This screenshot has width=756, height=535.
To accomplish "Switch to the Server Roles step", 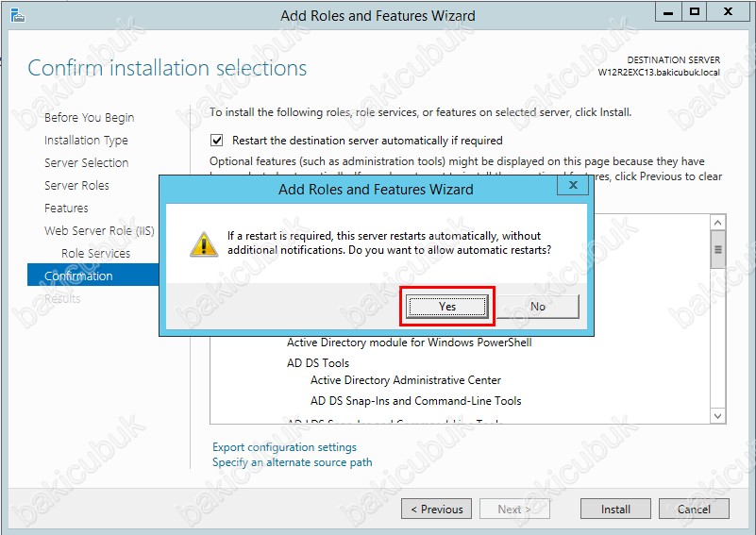I will (x=76, y=186).
